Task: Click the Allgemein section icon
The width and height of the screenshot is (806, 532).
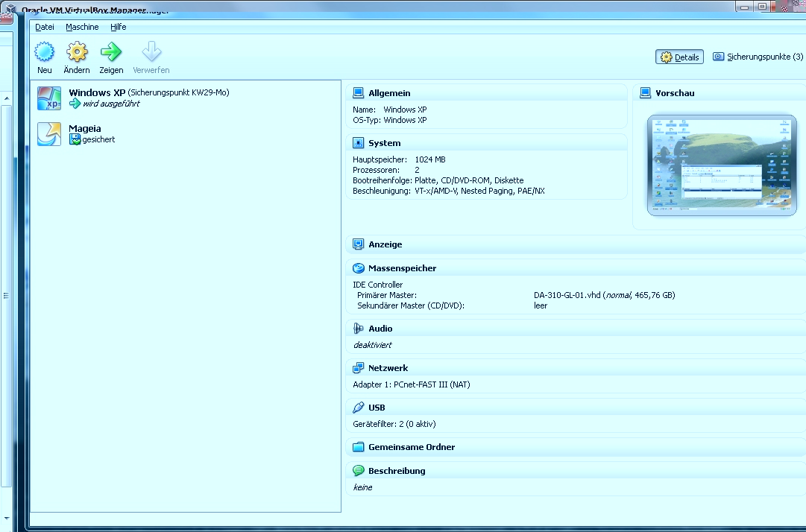Action: click(x=359, y=93)
